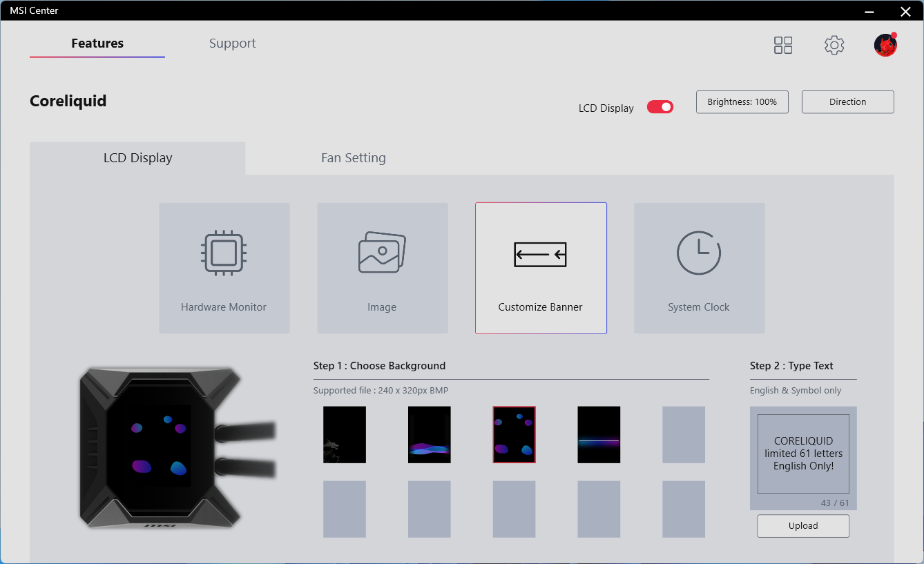
Task: Click the banner text input box
Action: pyautogui.click(x=803, y=454)
